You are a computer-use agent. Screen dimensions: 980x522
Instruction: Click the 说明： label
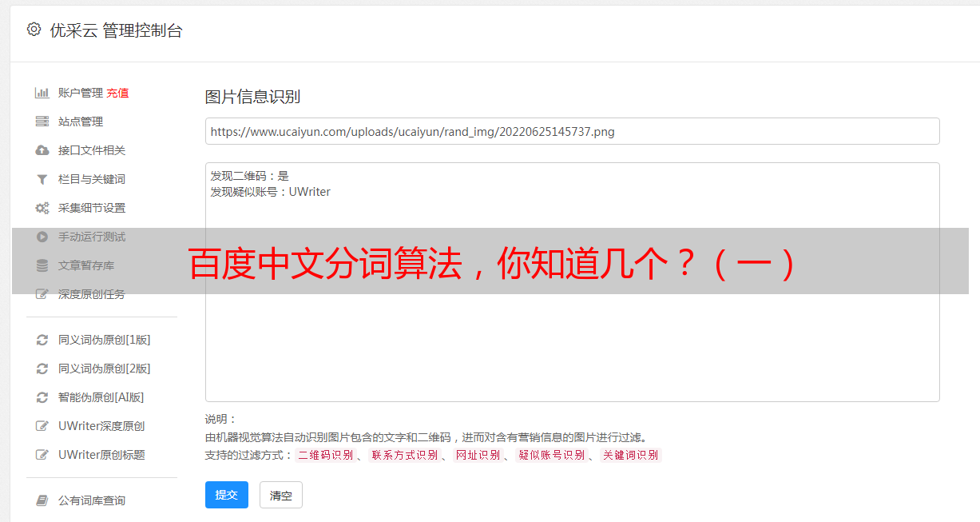click(221, 419)
